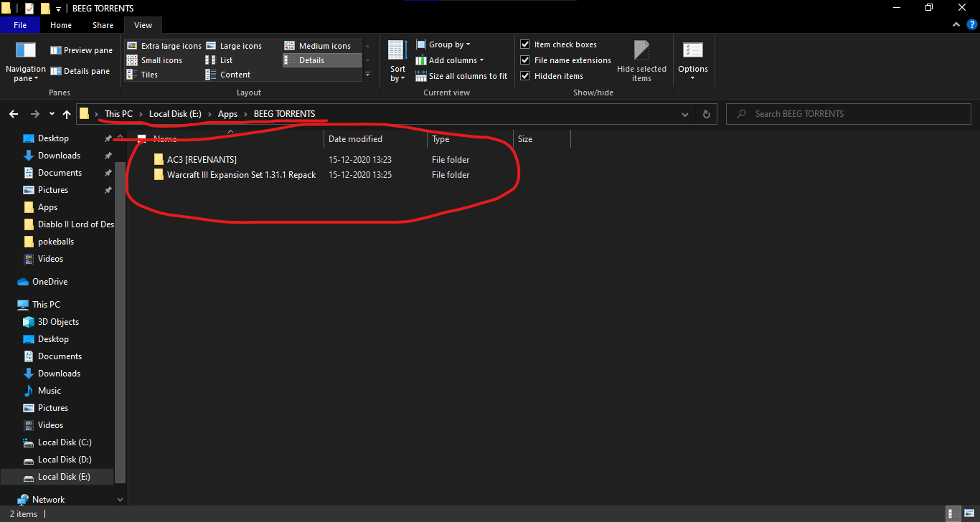Go up one folder level

pyautogui.click(x=67, y=114)
